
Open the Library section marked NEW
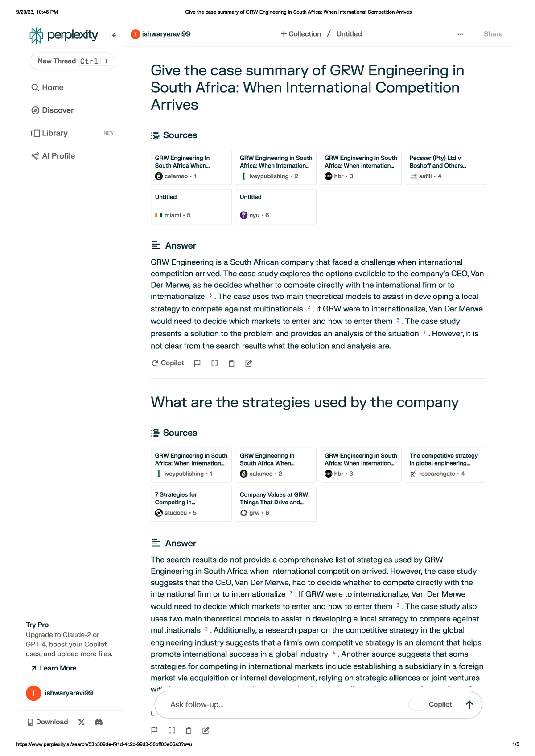pos(54,133)
